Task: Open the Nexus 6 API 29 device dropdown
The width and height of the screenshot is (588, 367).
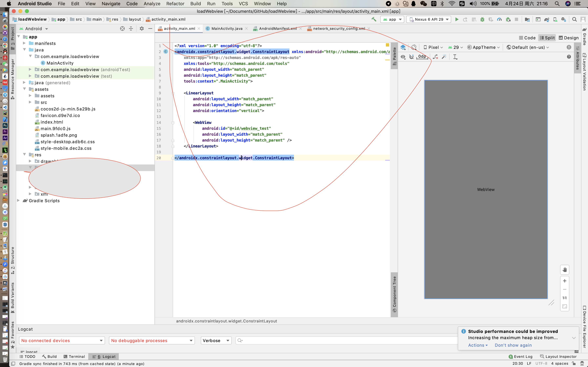Action: (x=429, y=19)
